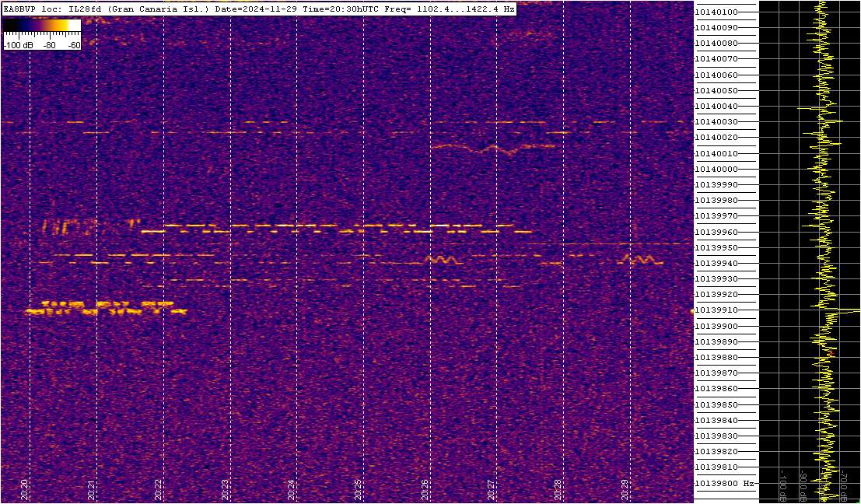Click the 10139940 frequency label
This screenshot has width=861, height=504.
(716, 264)
